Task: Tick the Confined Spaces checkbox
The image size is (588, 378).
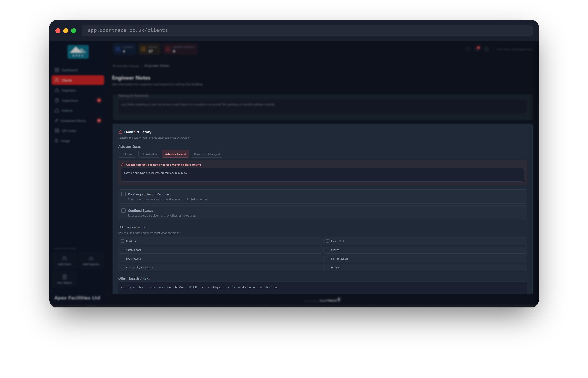Action: (x=123, y=210)
